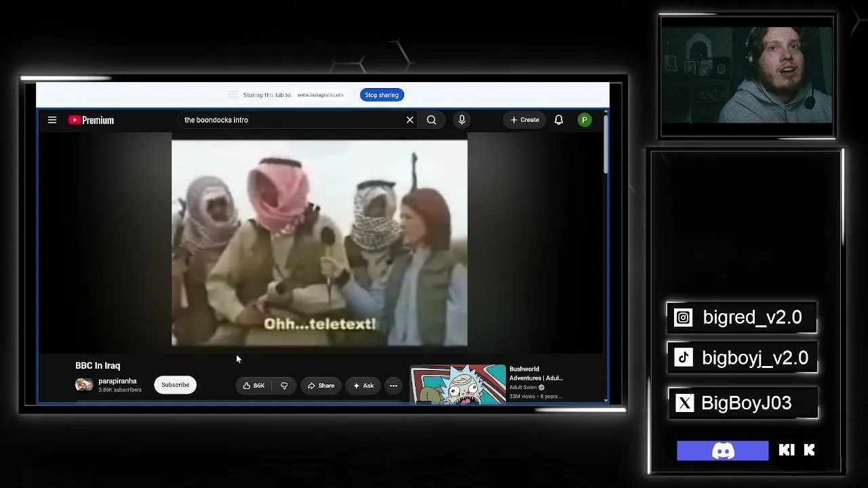
Task: Click the 'bigboyj_v2.0' handle text
Action: tap(755, 358)
